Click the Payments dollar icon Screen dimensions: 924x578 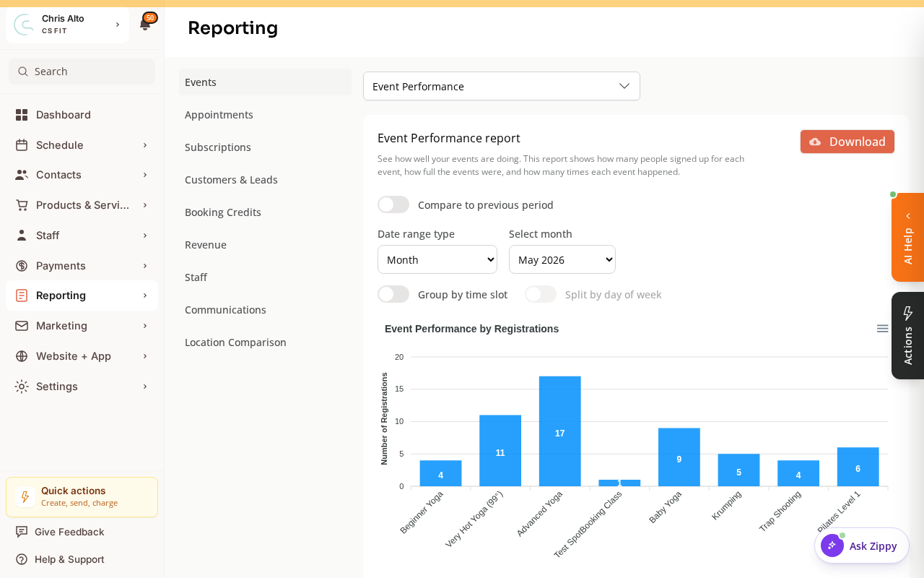pos(22,266)
